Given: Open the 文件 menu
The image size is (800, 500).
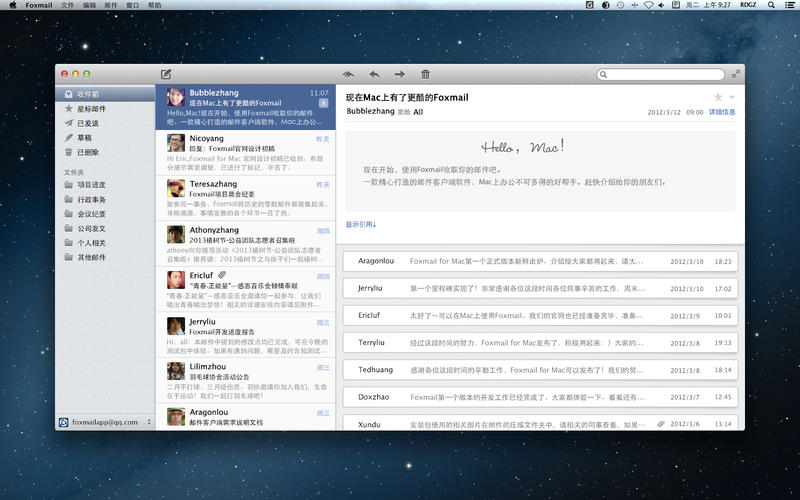Looking at the screenshot, I should [67, 5].
